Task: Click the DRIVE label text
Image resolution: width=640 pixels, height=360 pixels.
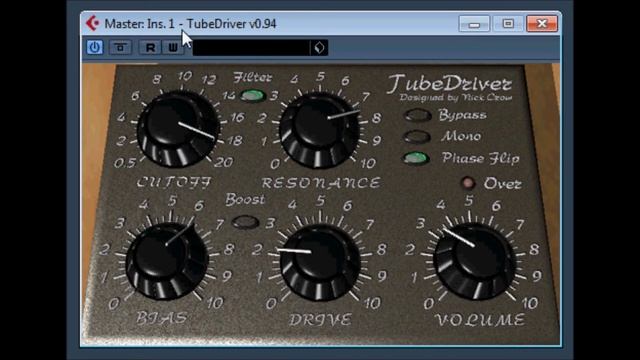Action: pyautogui.click(x=320, y=319)
